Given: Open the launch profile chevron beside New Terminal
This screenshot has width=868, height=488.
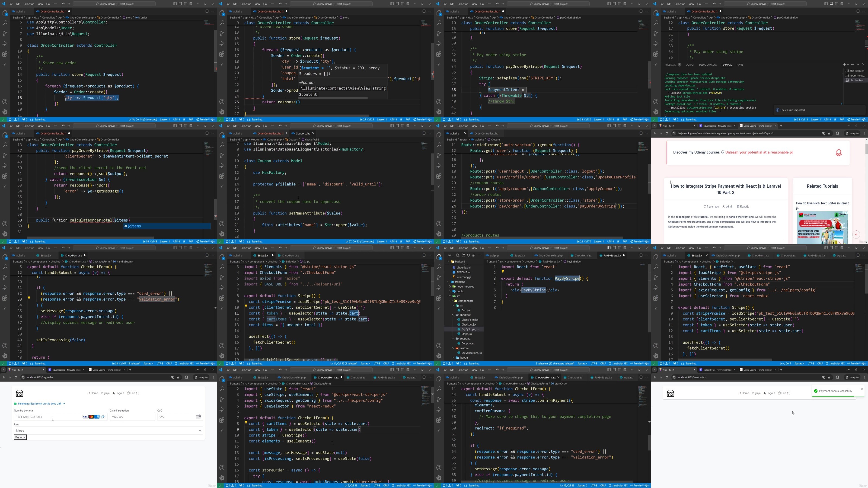Looking at the screenshot, I should 848,64.
